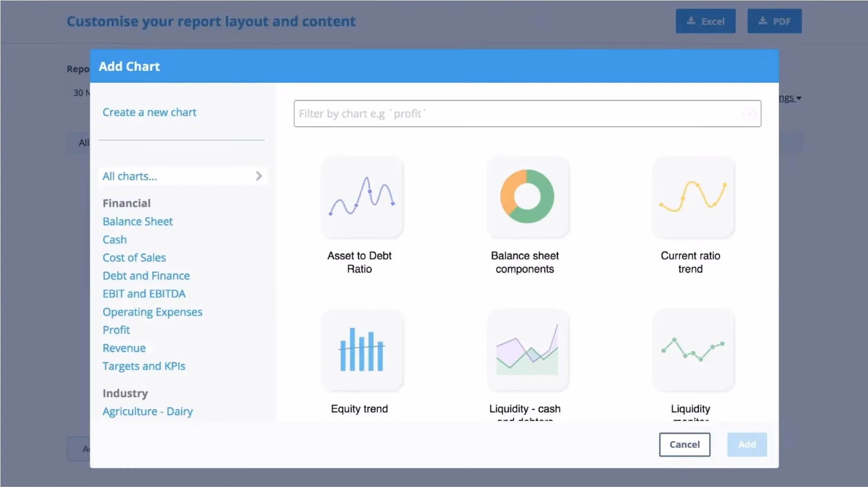Open the Create a new chart link
This screenshot has width=868, height=487.
[x=150, y=112]
